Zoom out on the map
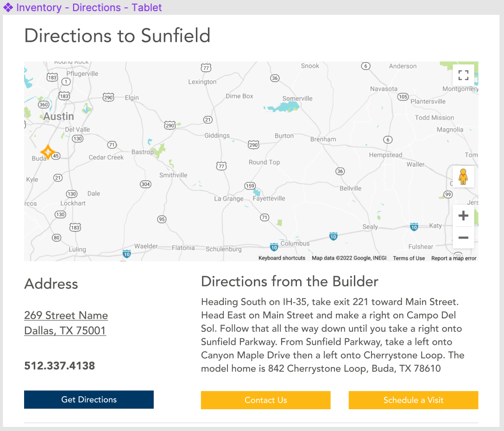This screenshot has height=431, width=504. coord(463,238)
